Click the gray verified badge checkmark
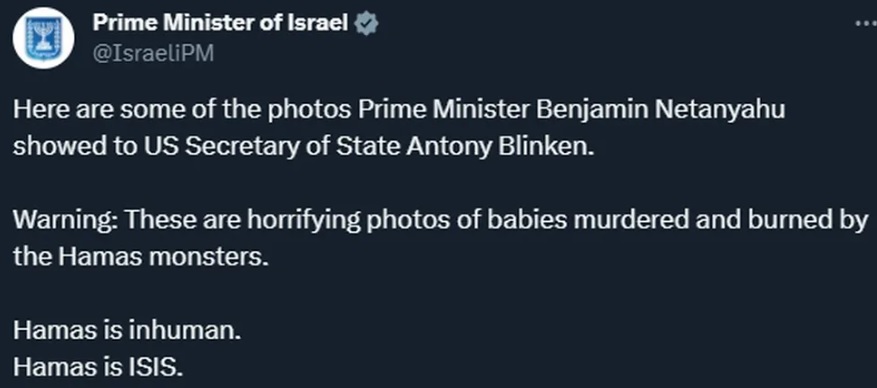 click(x=367, y=24)
